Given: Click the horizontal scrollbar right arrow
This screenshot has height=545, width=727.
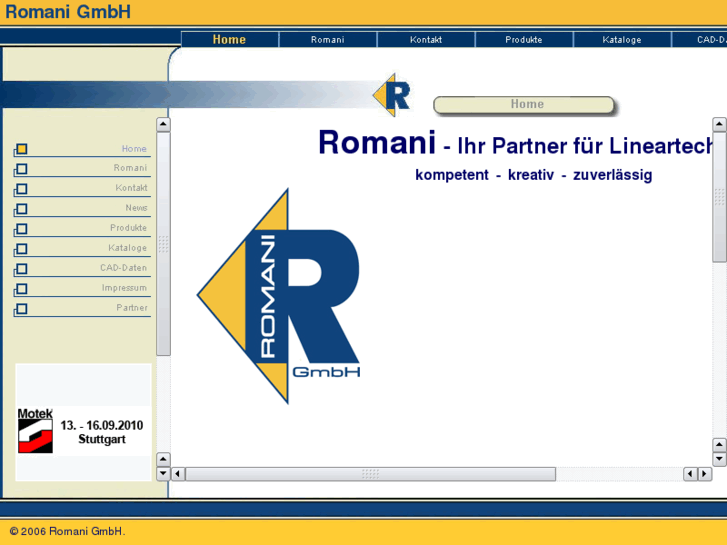Looking at the screenshot, I should click(705, 474).
